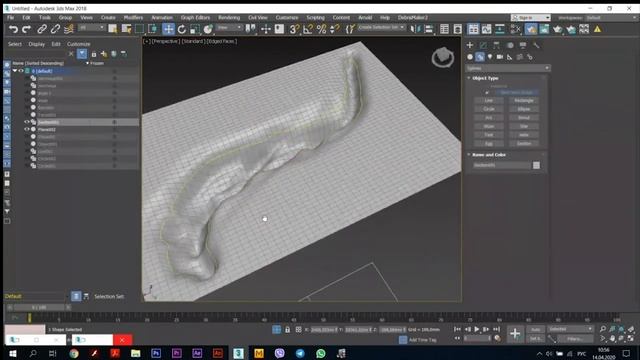Click the Rectangle spline button
Image resolution: width=640 pixels, height=360 pixels.
524,100
